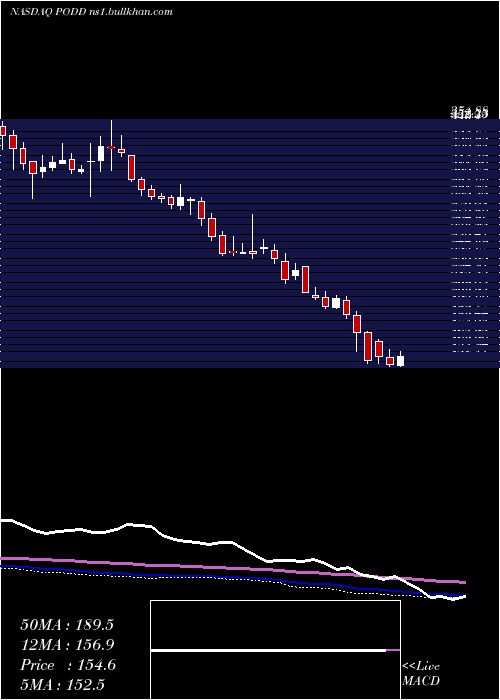The height and width of the screenshot is (700, 500).
Task: Click the 5MA : 152.5 value
Action: [62, 685]
